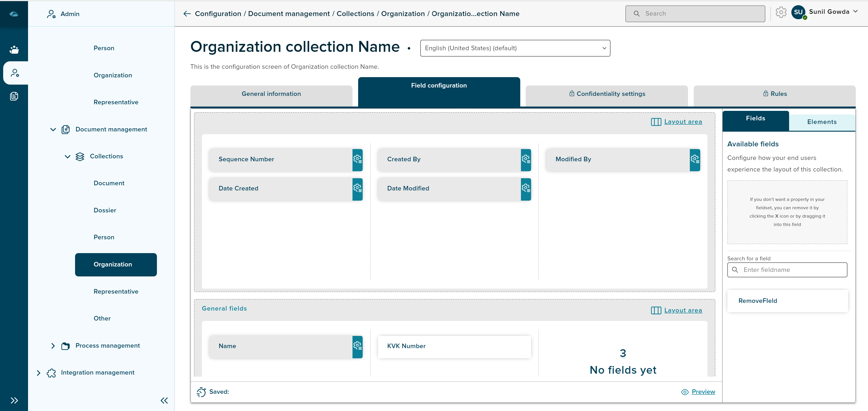The height and width of the screenshot is (411, 868).
Task: Switch to the Elements tab
Action: click(x=821, y=122)
